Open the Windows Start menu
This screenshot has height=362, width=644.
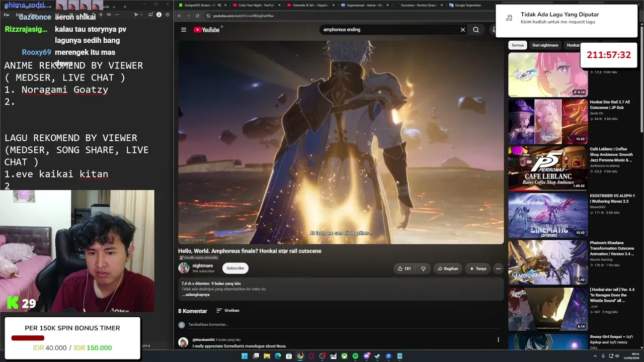coord(245,356)
